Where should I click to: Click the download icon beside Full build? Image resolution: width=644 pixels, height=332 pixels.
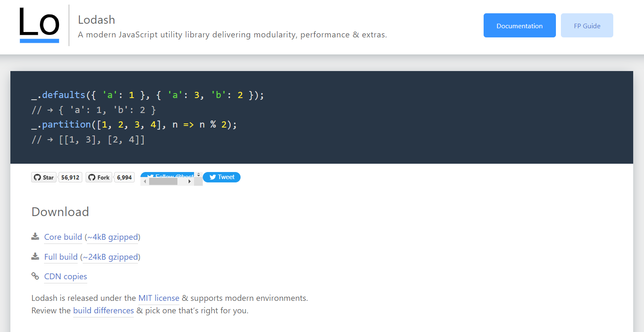click(35, 256)
